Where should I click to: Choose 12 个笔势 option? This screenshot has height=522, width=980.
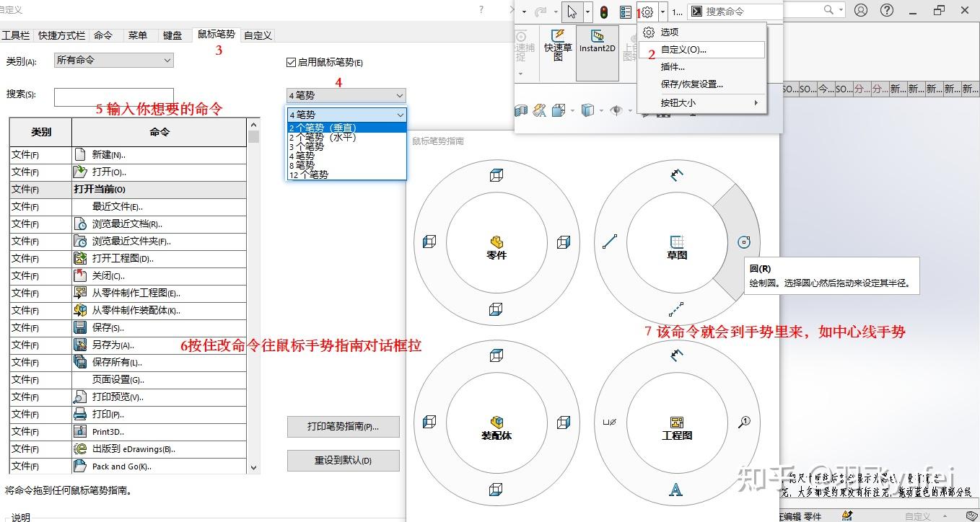pos(346,174)
